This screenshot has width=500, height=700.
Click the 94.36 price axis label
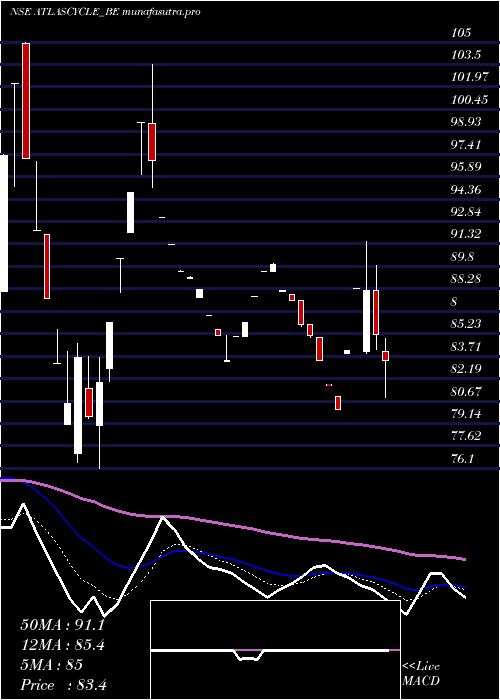point(466,190)
